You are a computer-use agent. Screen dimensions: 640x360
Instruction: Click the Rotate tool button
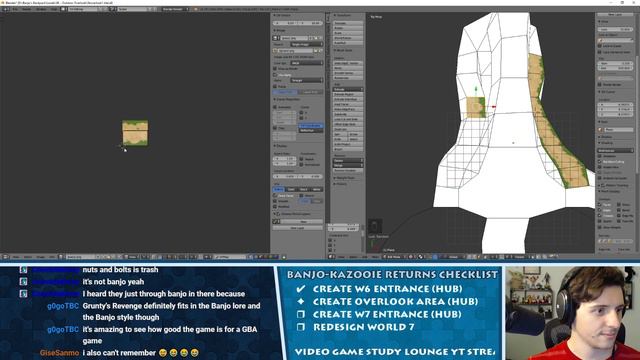[348, 28]
